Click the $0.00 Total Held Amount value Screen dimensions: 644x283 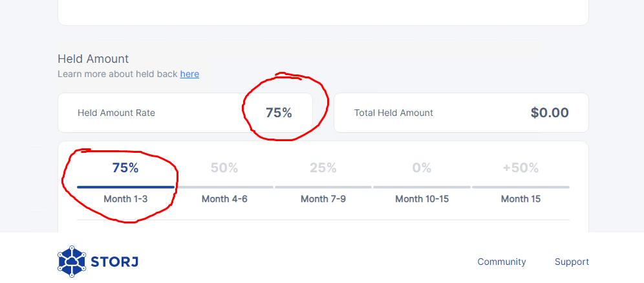click(550, 113)
